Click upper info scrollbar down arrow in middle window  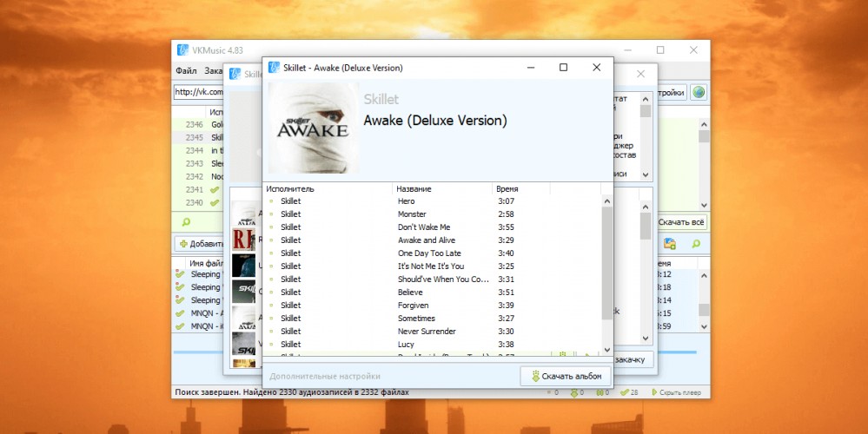[646, 174]
